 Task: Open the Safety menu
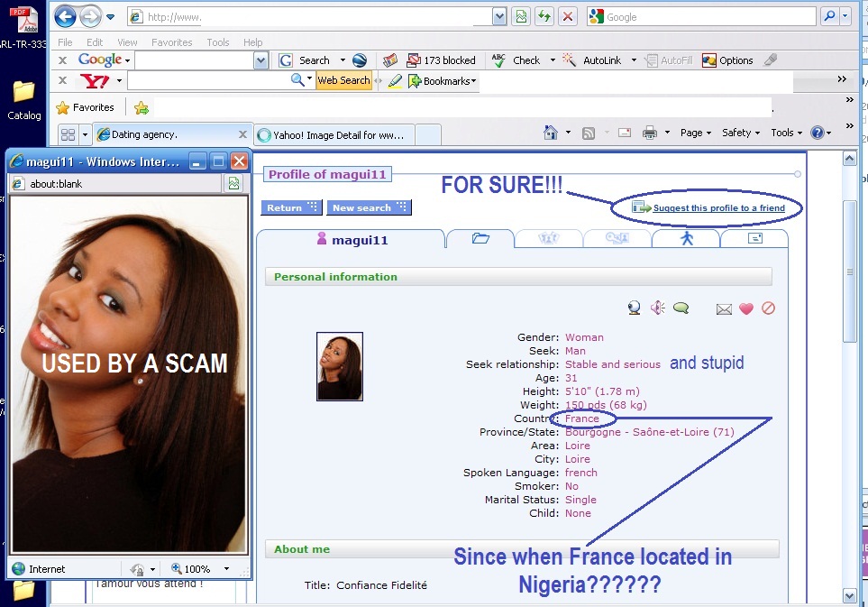741,133
